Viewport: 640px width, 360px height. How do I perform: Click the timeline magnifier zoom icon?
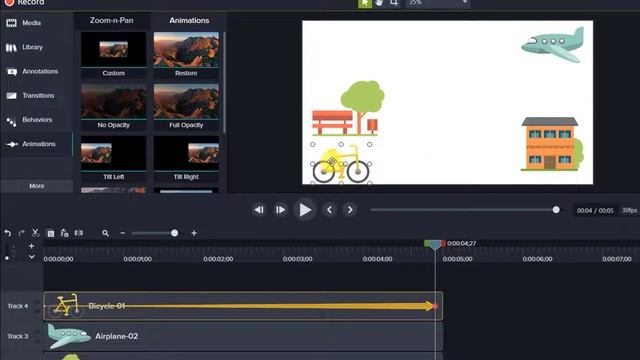(105, 233)
